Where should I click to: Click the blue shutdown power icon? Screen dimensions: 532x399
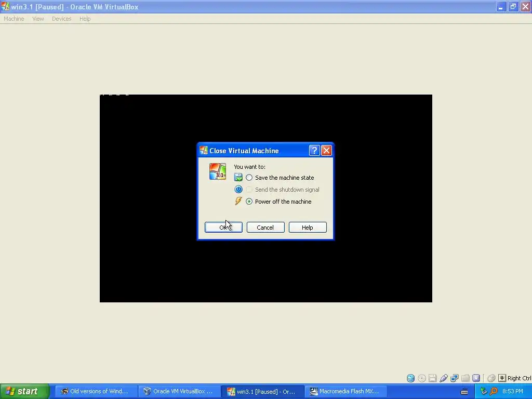click(238, 189)
